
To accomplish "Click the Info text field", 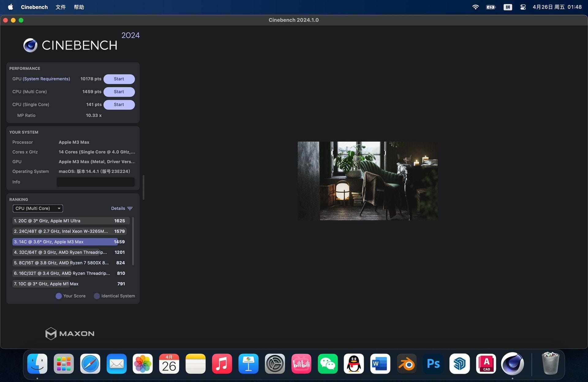I will pos(96,182).
